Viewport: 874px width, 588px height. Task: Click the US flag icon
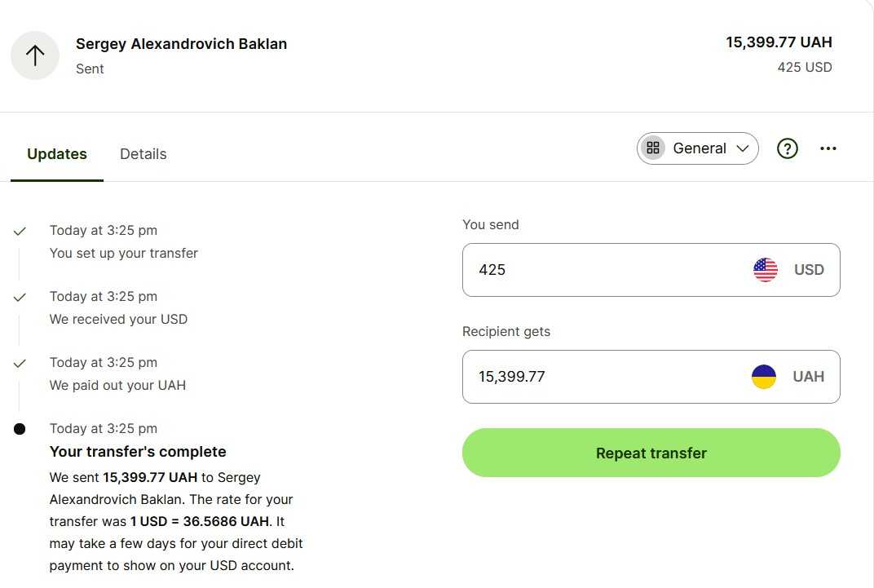[x=765, y=270]
